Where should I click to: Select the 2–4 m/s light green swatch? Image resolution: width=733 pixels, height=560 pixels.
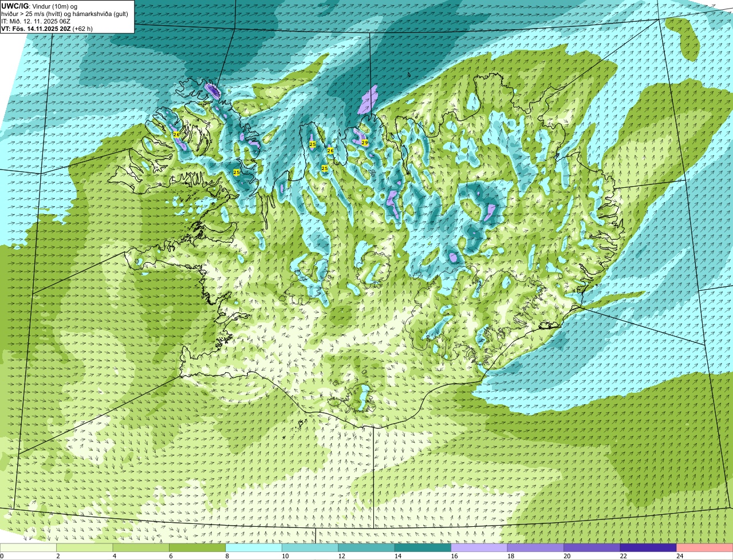tap(85, 547)
